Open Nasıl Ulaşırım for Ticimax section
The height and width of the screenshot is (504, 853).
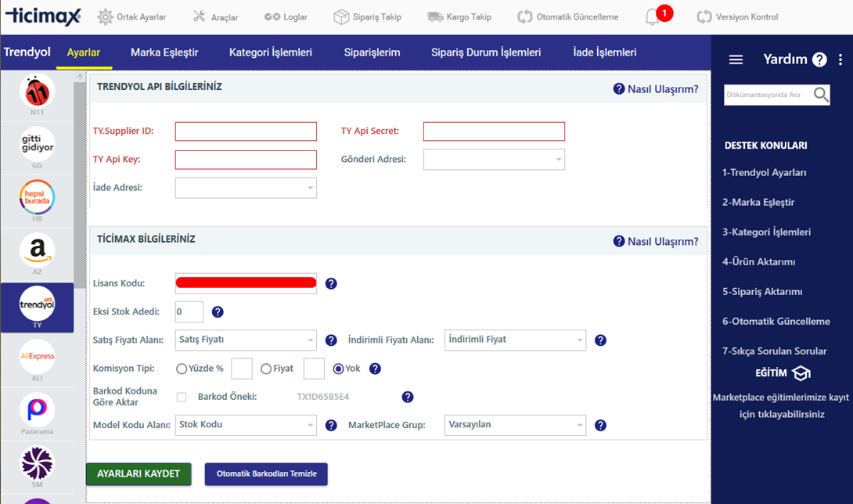pyautogui.click(x=656, y=242)
